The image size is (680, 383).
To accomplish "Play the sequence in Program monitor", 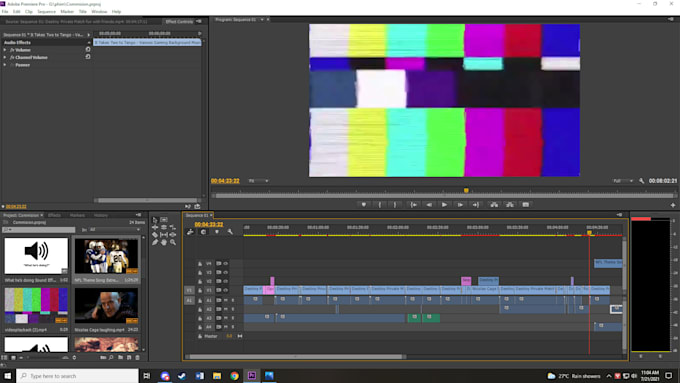I will point(444,205).
